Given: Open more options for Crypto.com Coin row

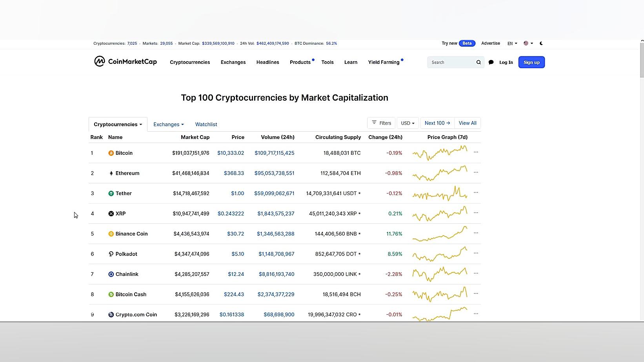Looking at the screenshot, I should (476, 314).
